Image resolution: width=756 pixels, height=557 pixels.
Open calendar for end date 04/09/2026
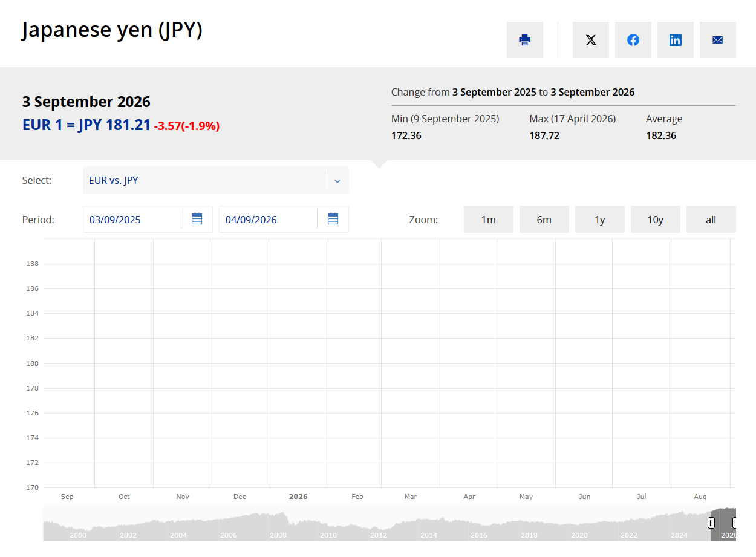(333, 219)
